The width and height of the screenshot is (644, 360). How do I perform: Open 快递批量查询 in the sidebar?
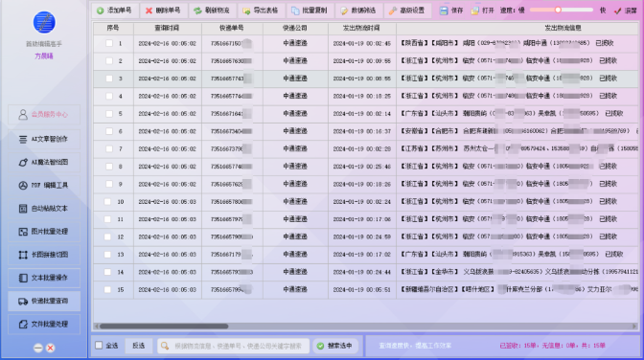[x=44, y=301]
